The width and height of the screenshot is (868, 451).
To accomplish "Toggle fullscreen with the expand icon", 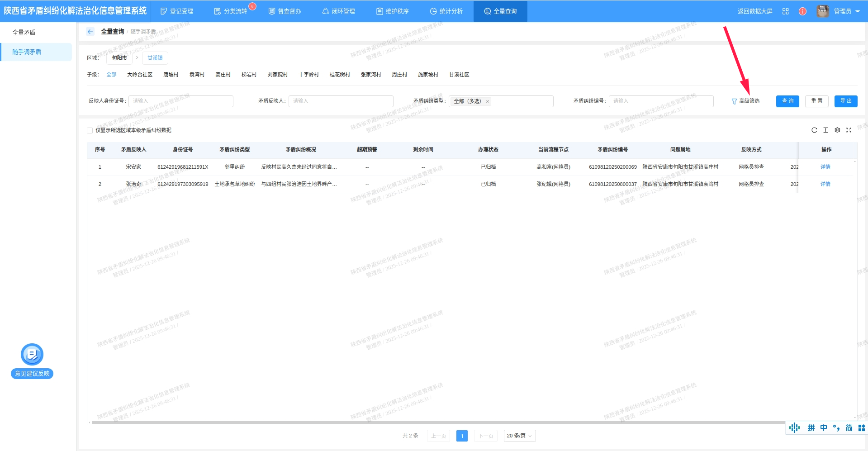I will [x=849, y=130].
